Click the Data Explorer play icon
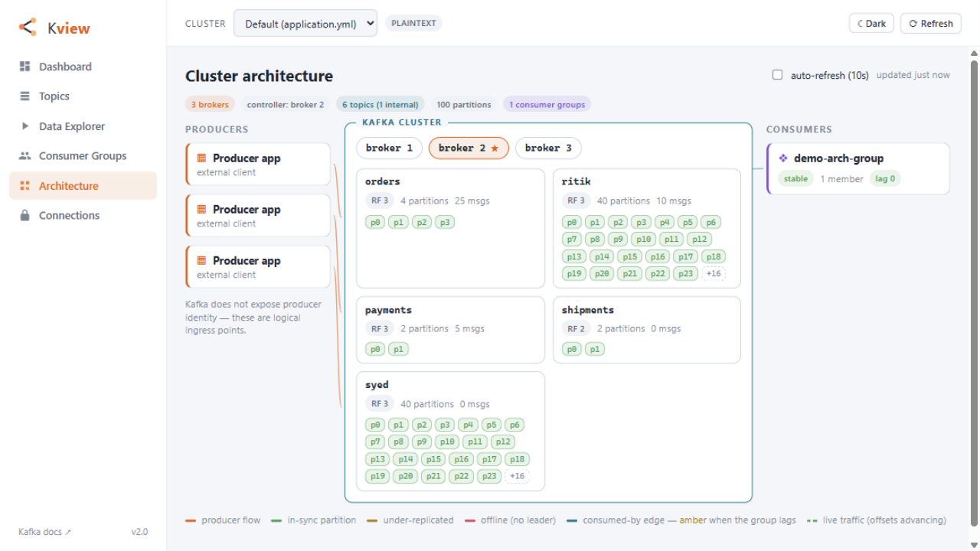 click(x=24, y=126)
